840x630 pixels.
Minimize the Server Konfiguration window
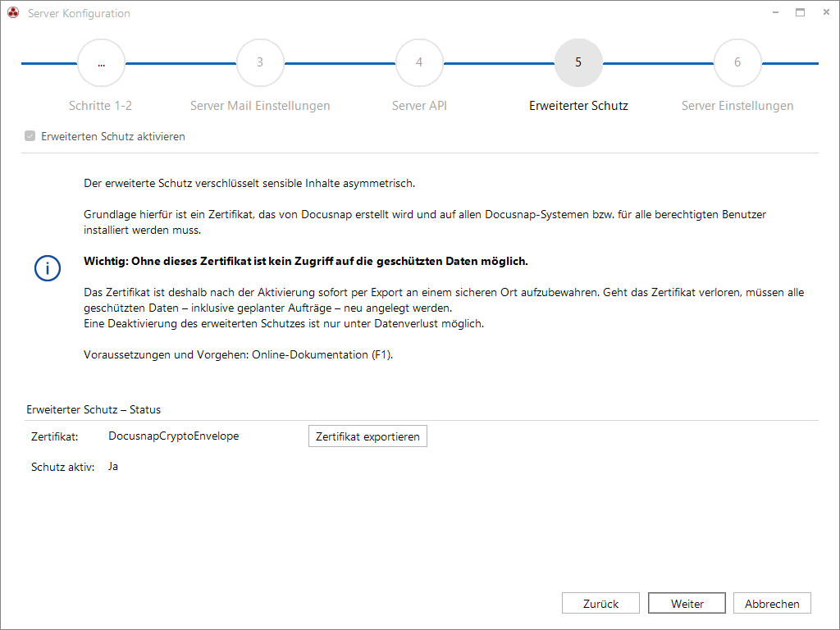776,12
